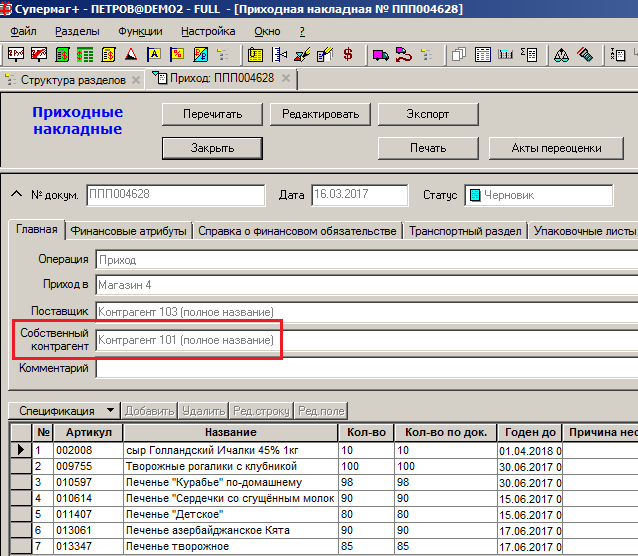This screenshot has width=638, height=556.
Task: Click the sigma summary sheet icon
Action: (529, 54)
